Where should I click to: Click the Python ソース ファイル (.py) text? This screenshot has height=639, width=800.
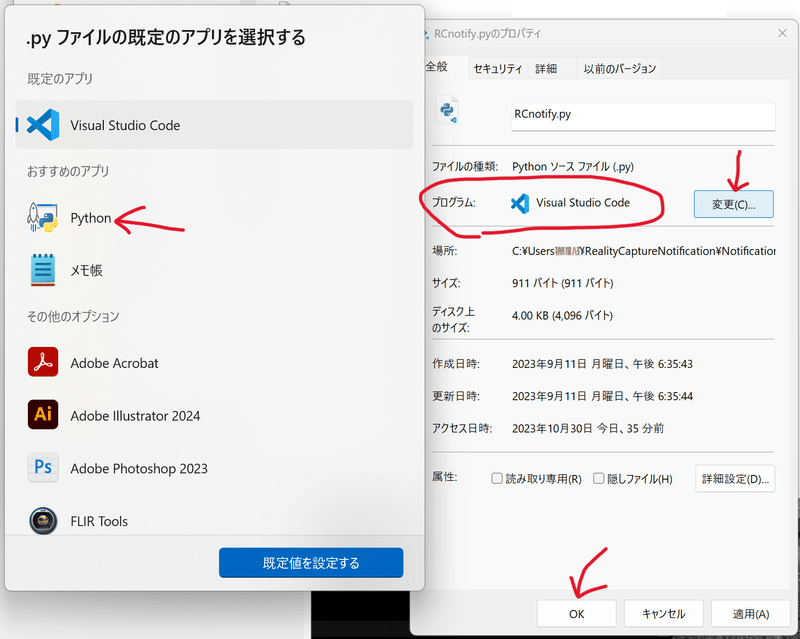(x=573, y=166)
